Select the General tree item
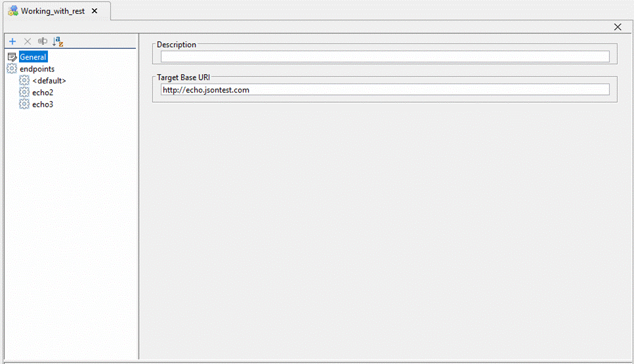The height and width of the screenshot is (364, 634). click(x=33, y=57)
